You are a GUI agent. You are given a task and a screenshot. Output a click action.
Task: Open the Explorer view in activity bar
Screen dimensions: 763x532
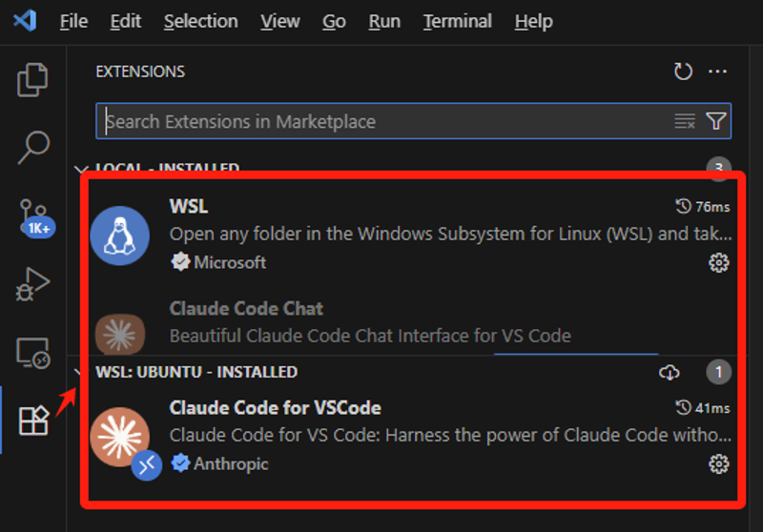point(33,80)
